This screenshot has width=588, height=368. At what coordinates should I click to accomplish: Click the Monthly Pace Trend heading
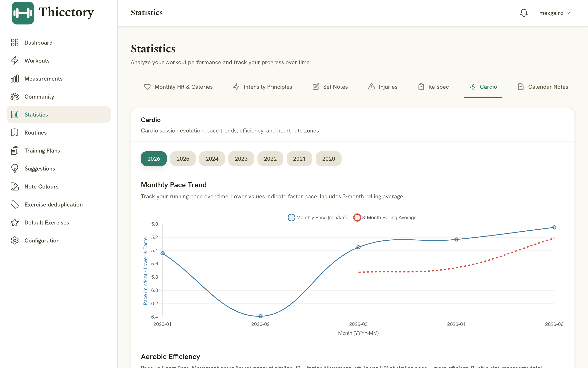coord(174,185)
